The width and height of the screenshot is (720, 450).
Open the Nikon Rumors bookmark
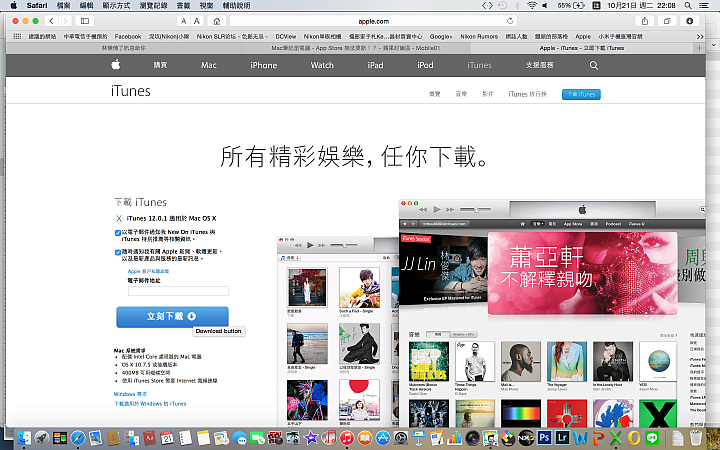point(479,37)
